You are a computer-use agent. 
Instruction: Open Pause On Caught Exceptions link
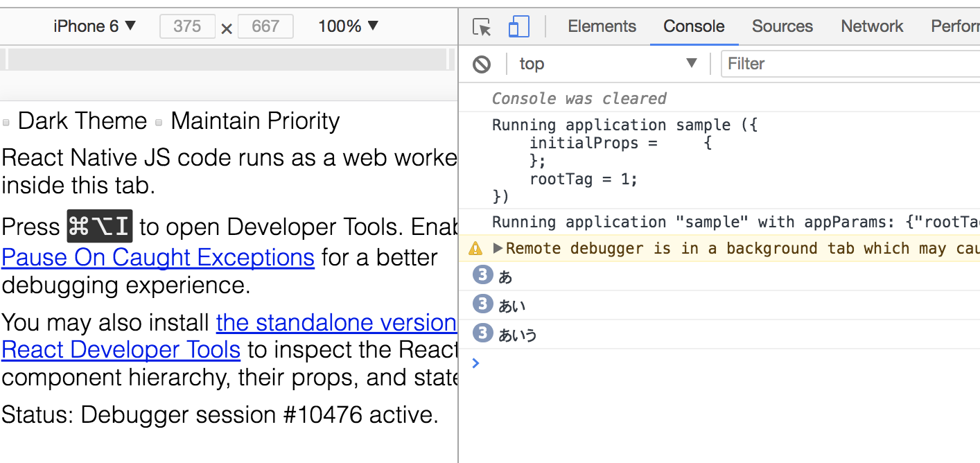point(158,257)
